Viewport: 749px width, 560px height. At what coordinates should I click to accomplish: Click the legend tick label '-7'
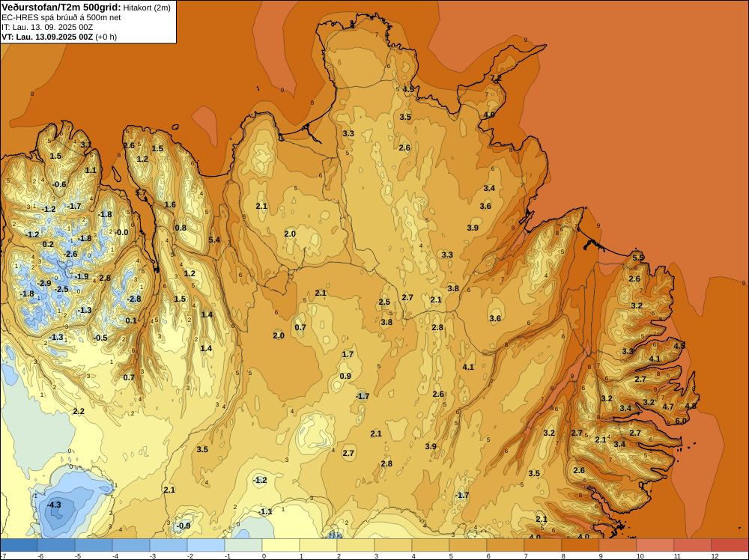tap(3, 556)
